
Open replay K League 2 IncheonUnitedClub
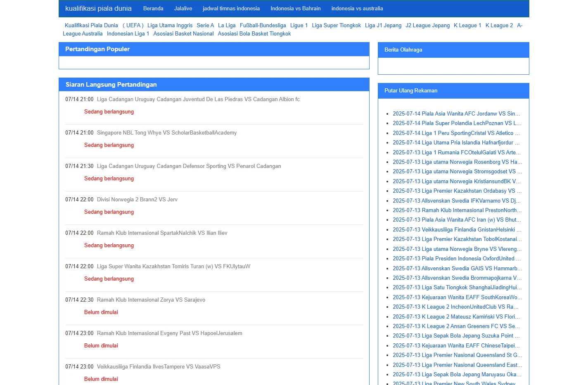tap(455, 307)
